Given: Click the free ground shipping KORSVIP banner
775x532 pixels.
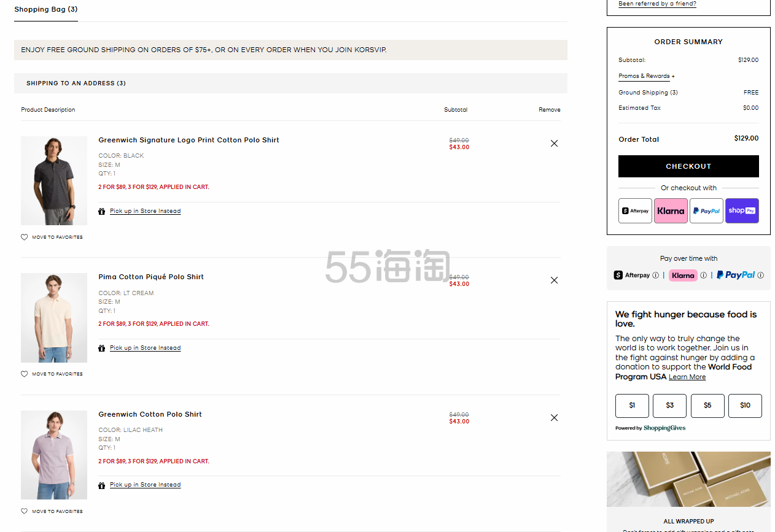Looking at the screenshot, I should pos(290,50).
